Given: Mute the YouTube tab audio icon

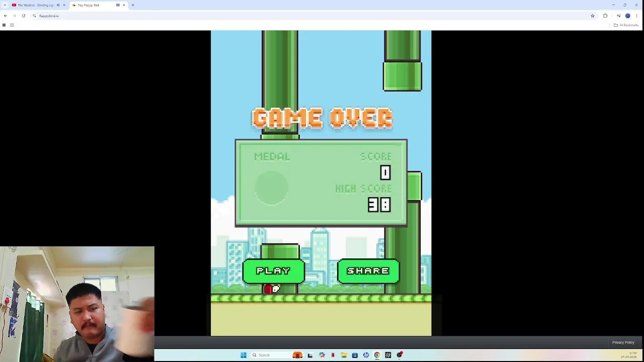Looking at the screenshot, I should pos(58,5).
